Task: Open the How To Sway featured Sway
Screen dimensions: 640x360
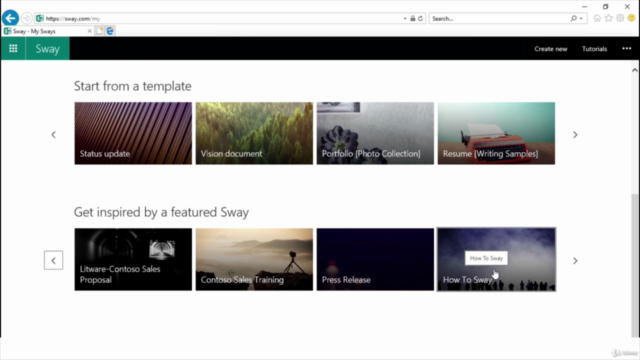Action: [x=496, y=260]
